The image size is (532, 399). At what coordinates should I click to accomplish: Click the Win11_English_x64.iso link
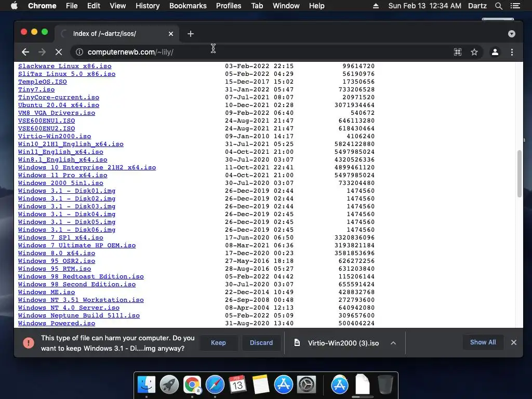61,152
